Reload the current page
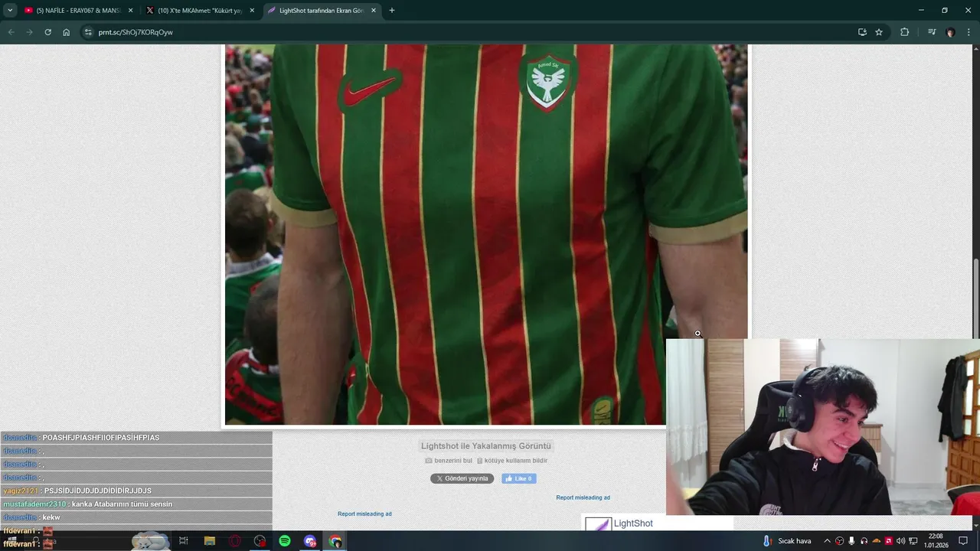The image size is (980, 551). coord(47,32)
